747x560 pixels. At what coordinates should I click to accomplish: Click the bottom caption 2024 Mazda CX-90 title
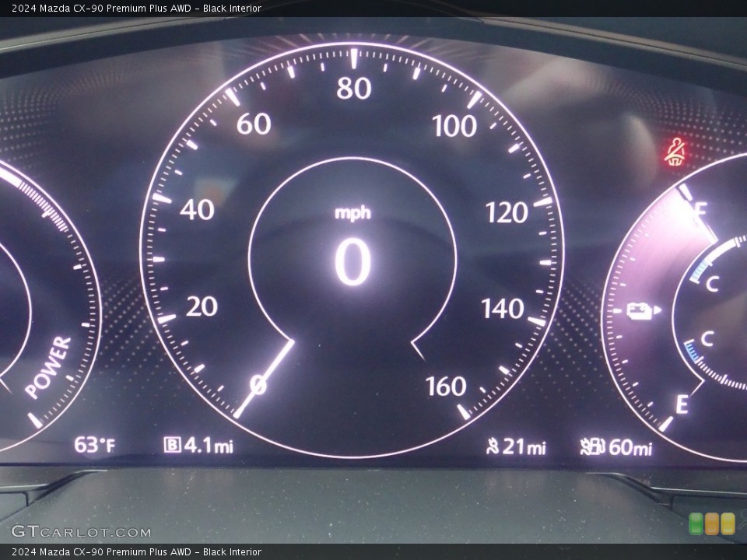[136, 551]
